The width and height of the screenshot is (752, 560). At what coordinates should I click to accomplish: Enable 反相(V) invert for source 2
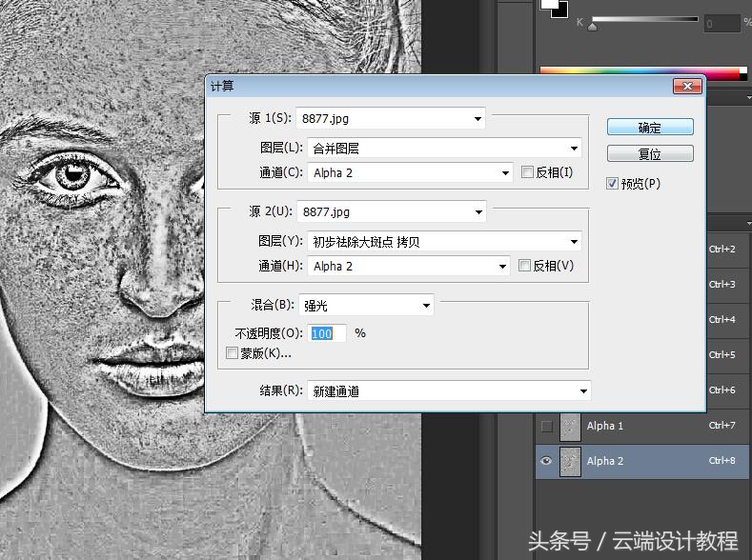pos(524,266)
